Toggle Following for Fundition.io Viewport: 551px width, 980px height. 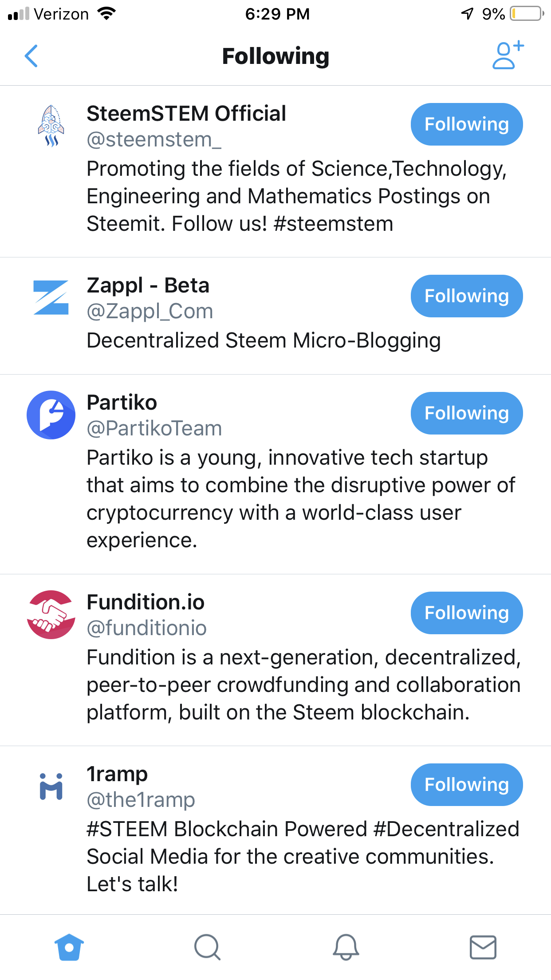click(x=467, y=613)
